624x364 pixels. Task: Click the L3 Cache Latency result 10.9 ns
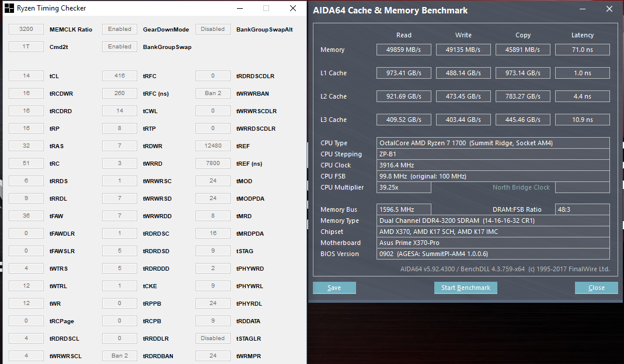[583, 120]
